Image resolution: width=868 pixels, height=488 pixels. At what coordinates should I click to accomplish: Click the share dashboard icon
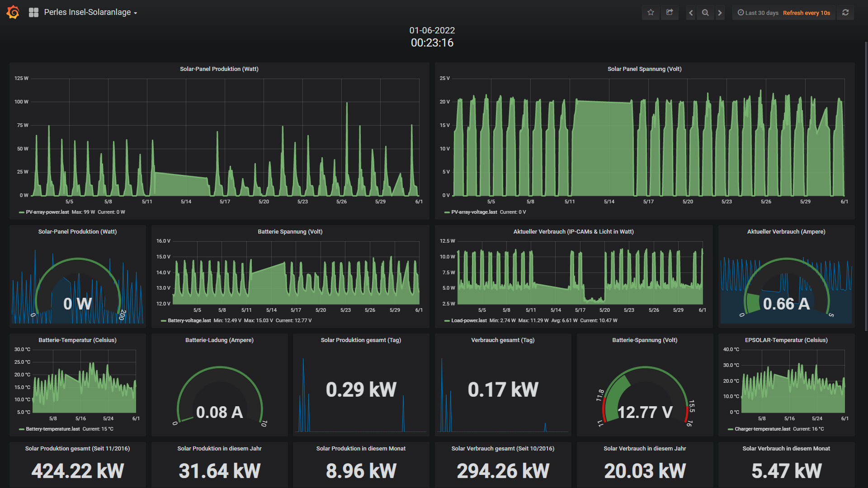(x=670, y=13)
